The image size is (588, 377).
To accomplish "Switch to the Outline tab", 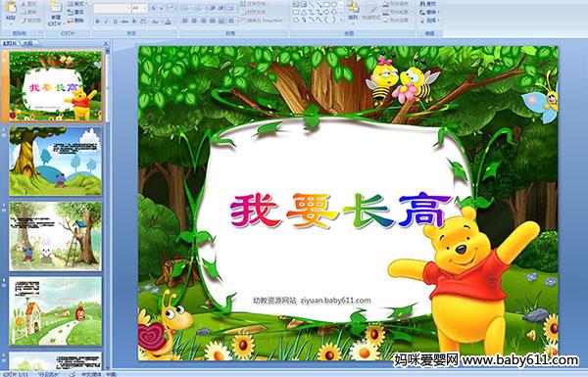I will click(x=28, y=43).
